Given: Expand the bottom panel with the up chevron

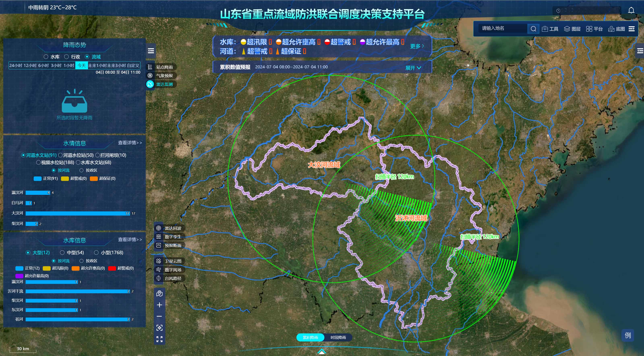Looking at the screenshot, I should (x=322, y=352).
